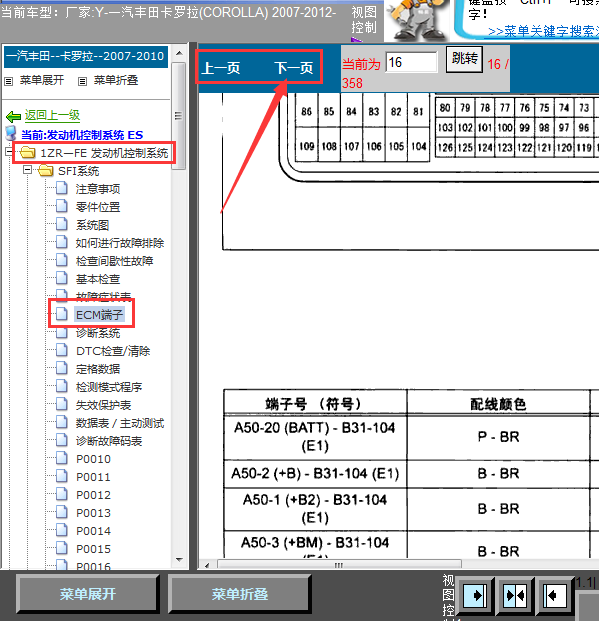Click the page icon beside 注意事项

62,188
